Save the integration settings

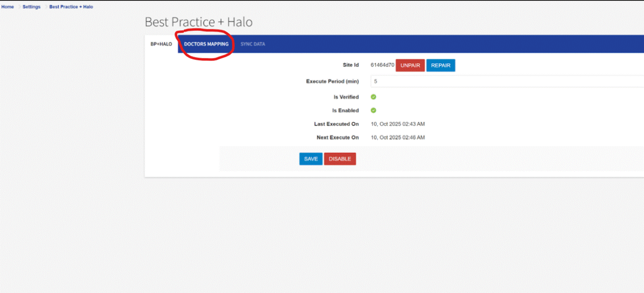click(x=311, y=159)
